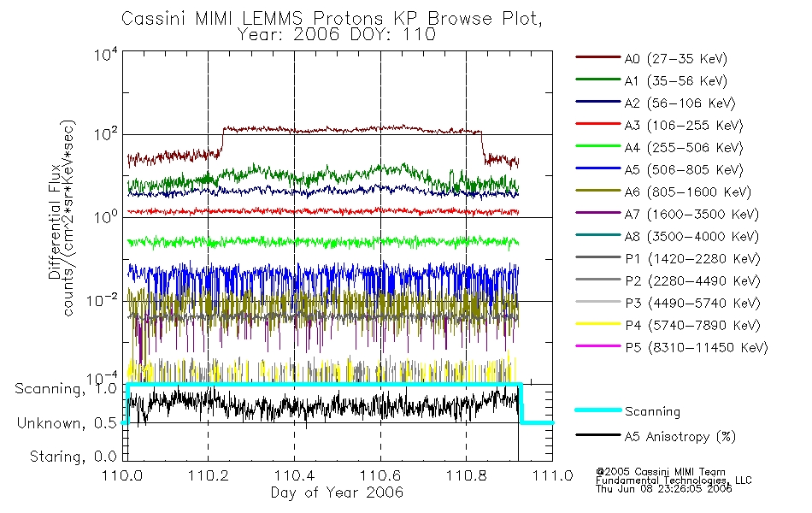Click the A2 (56-106 KeV) legend label
Viewport: 812px width, 513px height.
coord(680,103)
